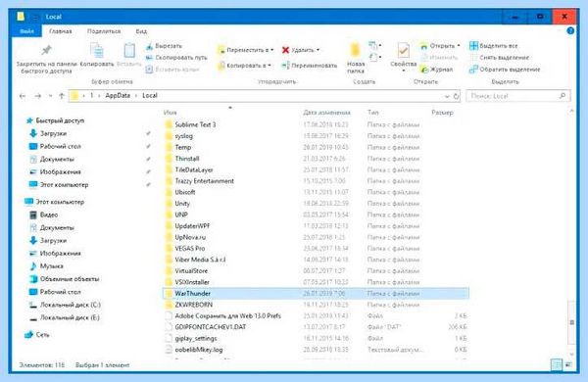588x382 pixels.
Task: Sort by the Type (Тип) column header
Action: click(x=373, y=112)
